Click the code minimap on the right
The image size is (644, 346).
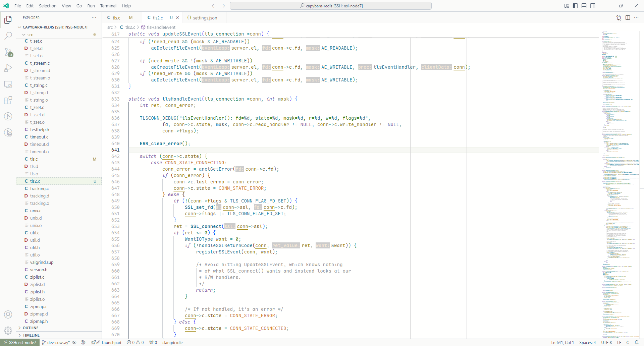tap(620, 184)
